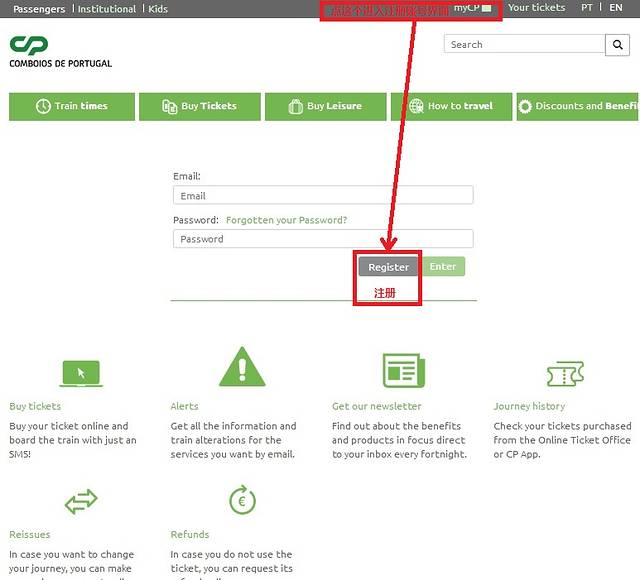Viewport: 640px width, 580px height.
Task: Focus the Password input field
Action: (x=322, y=239)
